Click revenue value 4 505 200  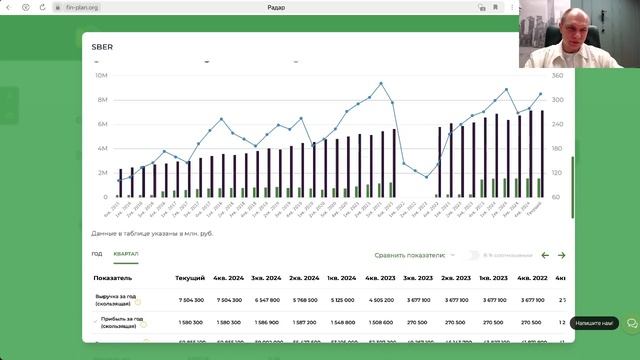(x=381, y=300)
